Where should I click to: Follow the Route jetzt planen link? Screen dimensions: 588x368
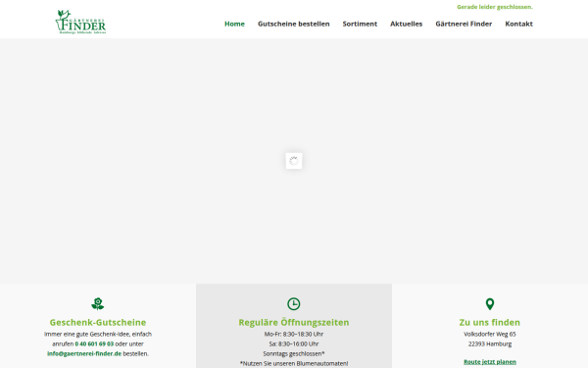pos(490,362)
